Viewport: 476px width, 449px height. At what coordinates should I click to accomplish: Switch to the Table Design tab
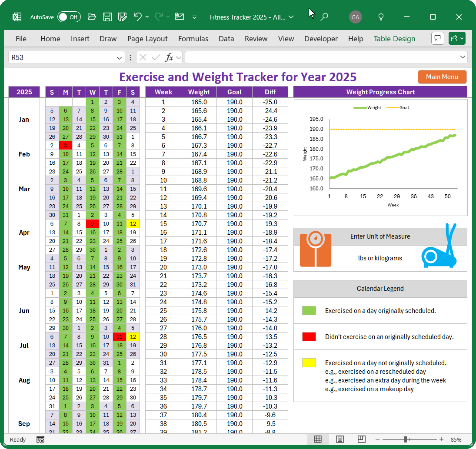pyautogui.click(x=394, y=39)
